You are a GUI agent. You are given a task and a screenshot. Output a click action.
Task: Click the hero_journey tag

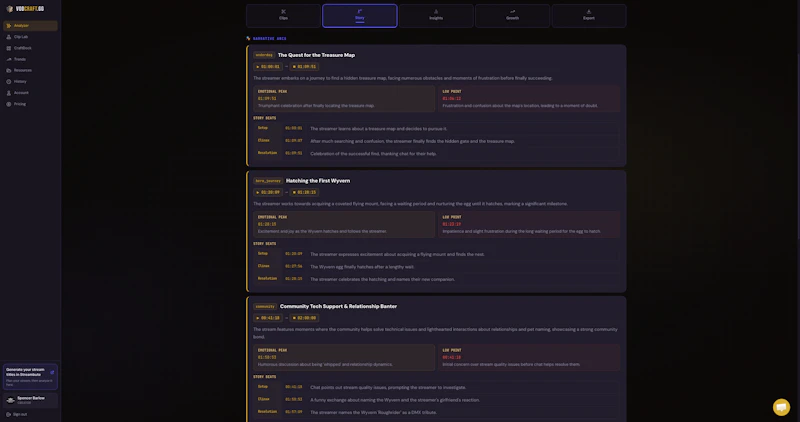pyautogui.click(x=268, y=181)
